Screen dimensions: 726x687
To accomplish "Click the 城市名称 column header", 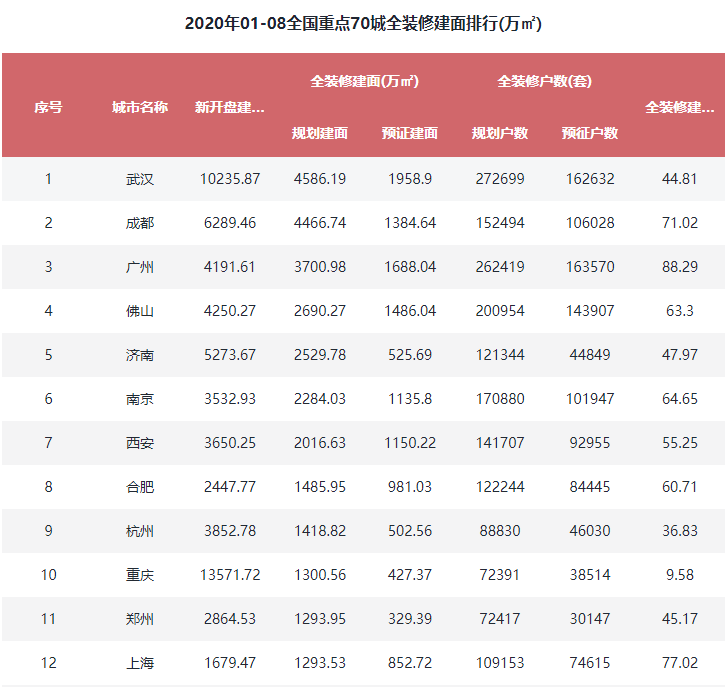I will coord(139,107).
